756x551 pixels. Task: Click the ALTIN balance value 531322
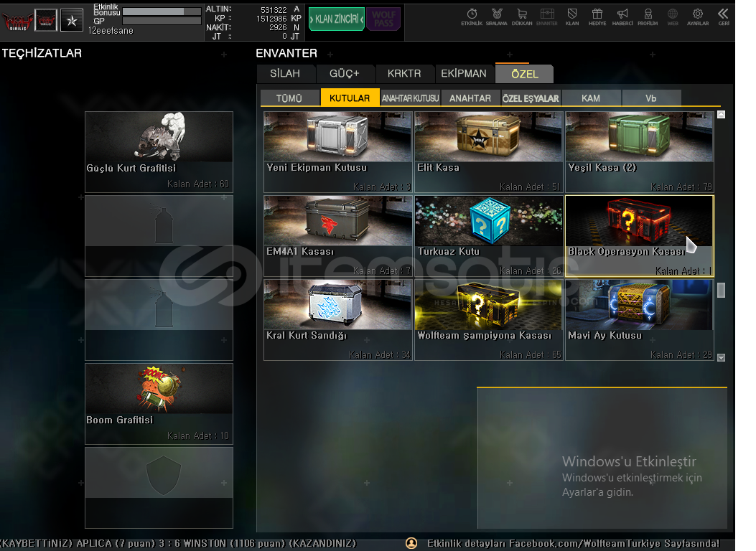(274, 9)
